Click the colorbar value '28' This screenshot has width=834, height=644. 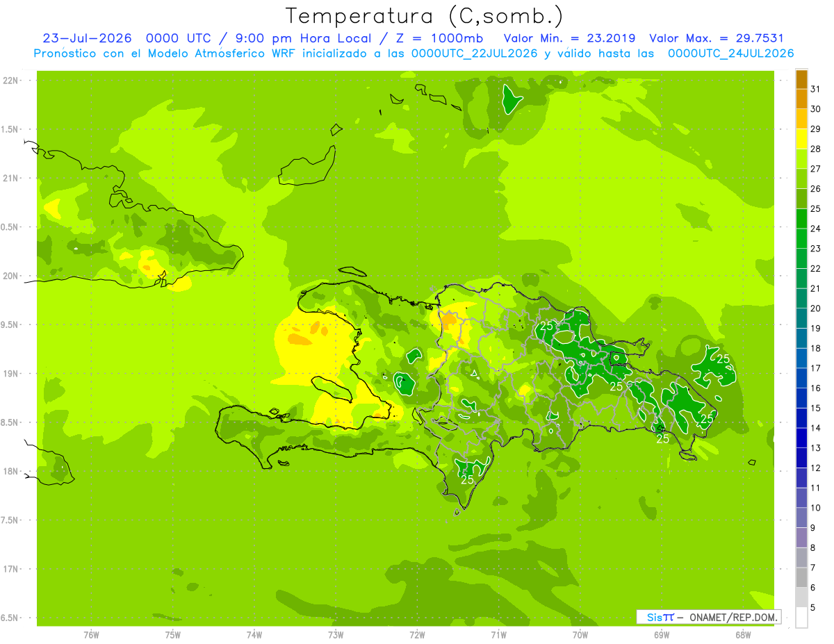(815, 149)
